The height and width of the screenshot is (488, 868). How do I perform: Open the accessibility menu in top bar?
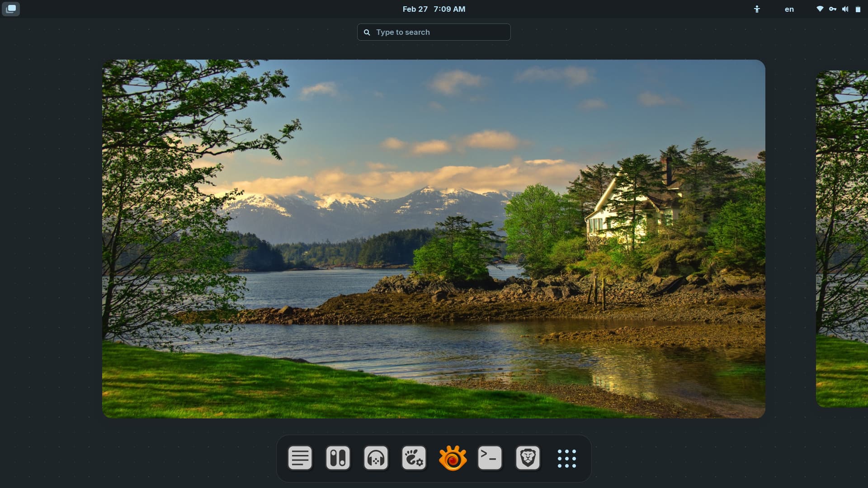click(757, 9)
